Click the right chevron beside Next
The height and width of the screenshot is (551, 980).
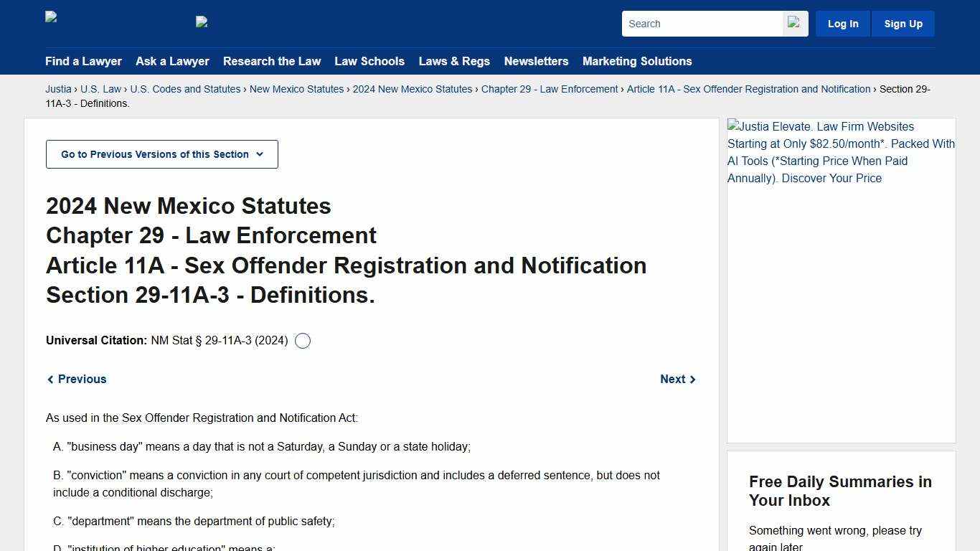pos(692,379)
